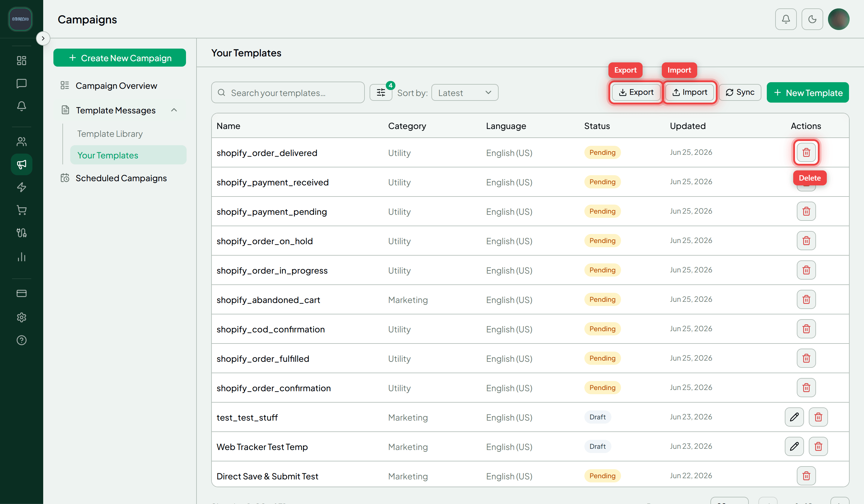Open the dashboard grid icon in sidebar
864x504 pixels.
[22, 61]
